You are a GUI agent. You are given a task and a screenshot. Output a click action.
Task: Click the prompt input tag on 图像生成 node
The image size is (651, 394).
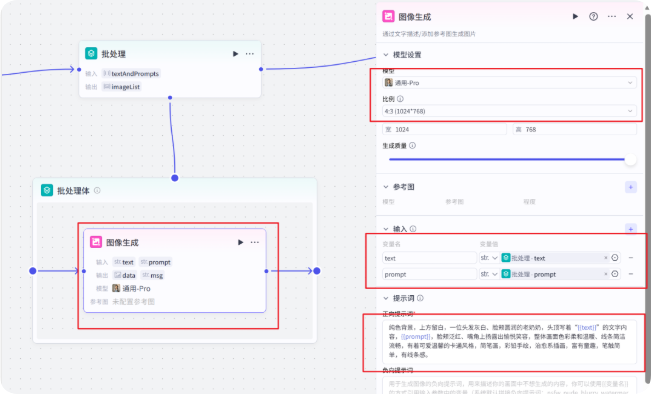tap(155, 262)
